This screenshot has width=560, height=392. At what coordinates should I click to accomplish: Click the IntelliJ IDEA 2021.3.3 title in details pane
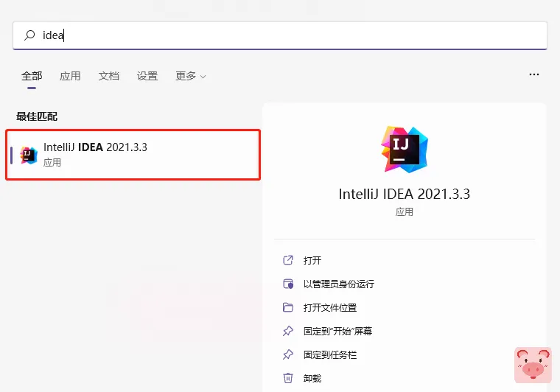[405, 194]
